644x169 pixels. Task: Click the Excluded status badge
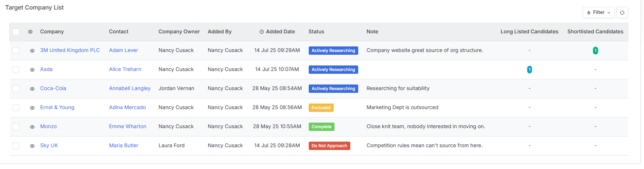click(321, 108)
